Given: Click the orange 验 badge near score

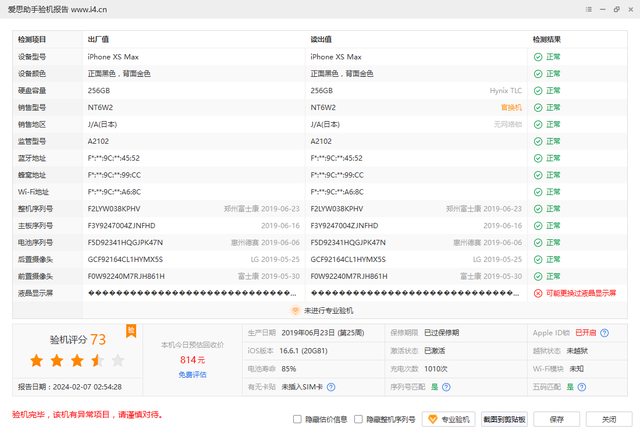Looking at the screenshot, I should point(130,330).
